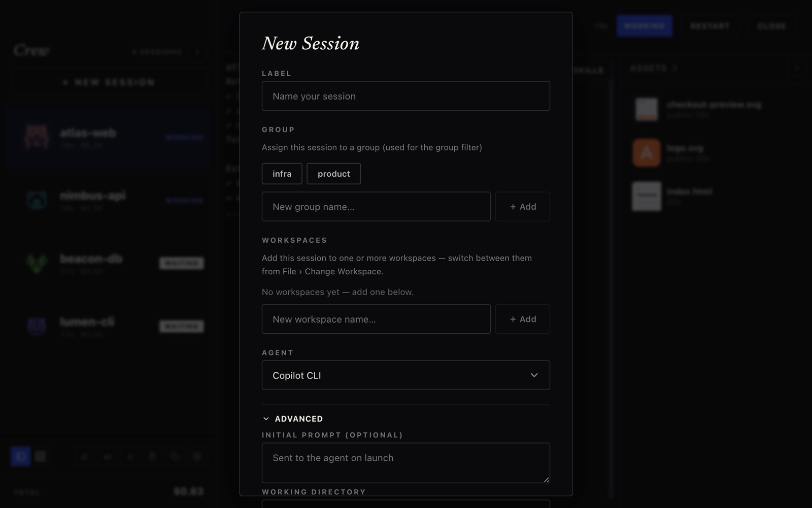Image resolution: width=812 pixels, height=508 pixels.
Task: Click the beacon-db session avatar icon
Action: click(37, 263)
